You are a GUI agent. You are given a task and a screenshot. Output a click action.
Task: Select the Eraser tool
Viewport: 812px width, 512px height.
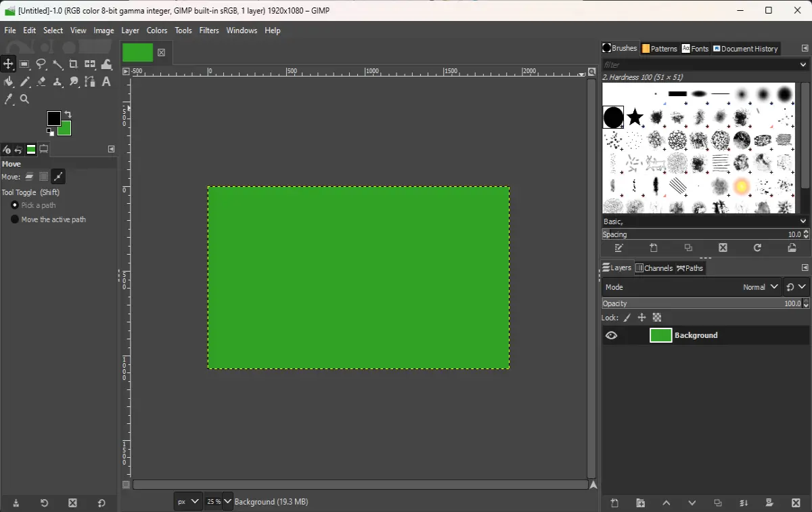pyautogui.click(x=41, y=81)
